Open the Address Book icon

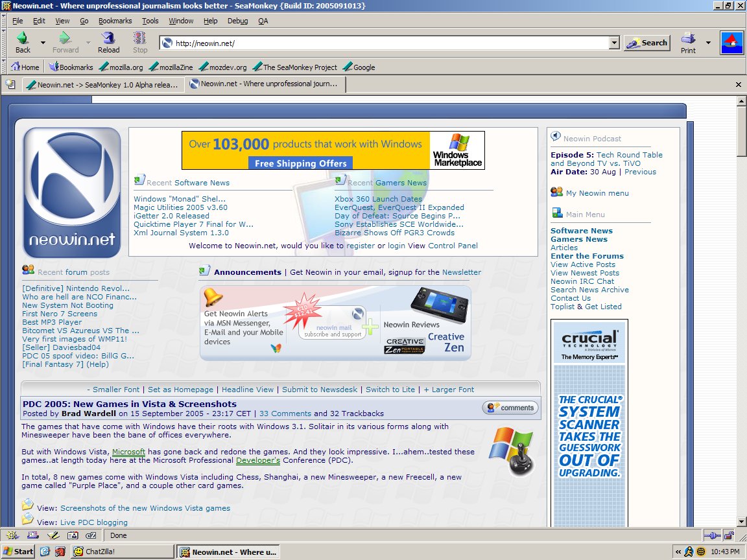[73, 535]
